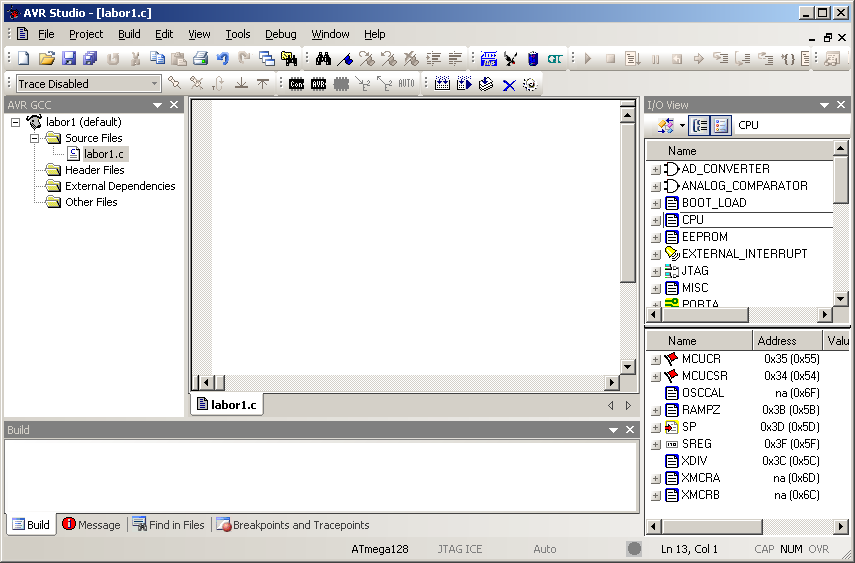
Task: Toggle the I/O View tree view button
Action: (700, 125)
